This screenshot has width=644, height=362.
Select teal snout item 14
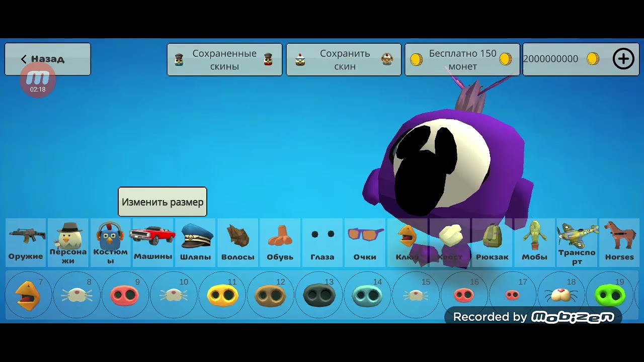367,296
